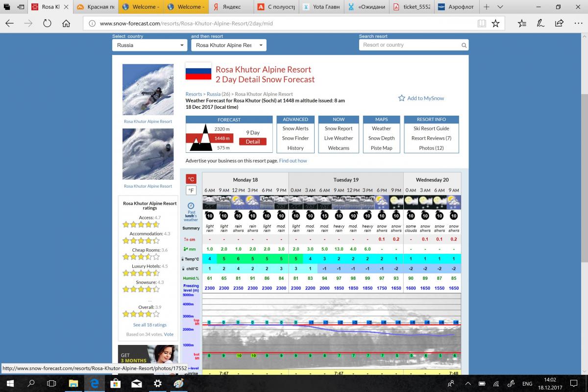Open the top snowboarder photo thumbnail
Screen dimensions: 588x392
[x=148, y=90]
